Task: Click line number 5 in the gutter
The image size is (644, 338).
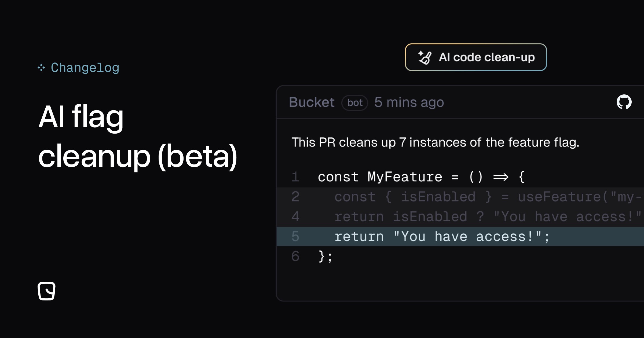Action: (295, 237)
